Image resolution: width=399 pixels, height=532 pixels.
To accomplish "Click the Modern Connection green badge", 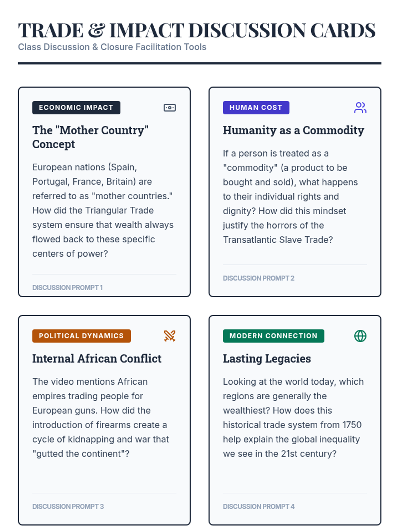I will tap(273, 336).
